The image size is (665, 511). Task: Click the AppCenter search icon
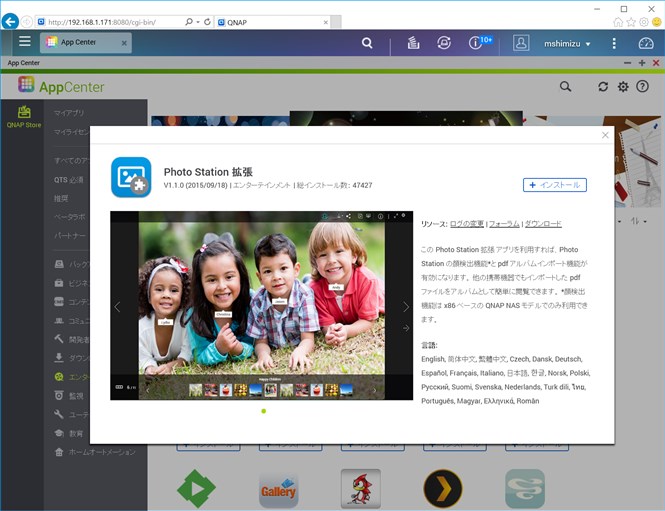(565, 87)
